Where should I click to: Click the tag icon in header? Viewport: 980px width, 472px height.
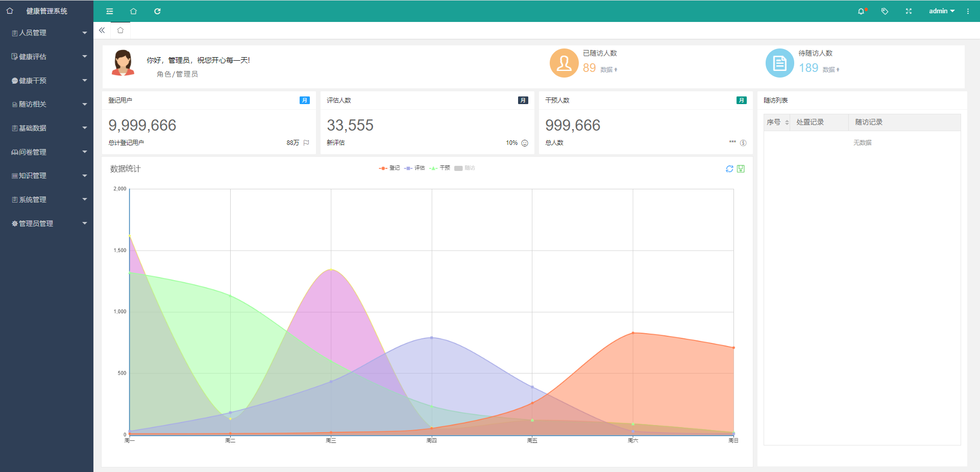[x=885, y=11]
